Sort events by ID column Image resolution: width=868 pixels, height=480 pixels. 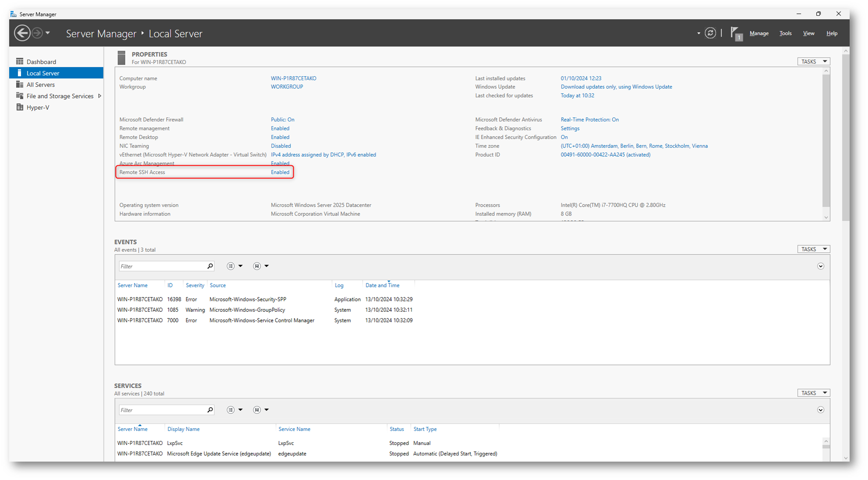click(x=170, y=286)
